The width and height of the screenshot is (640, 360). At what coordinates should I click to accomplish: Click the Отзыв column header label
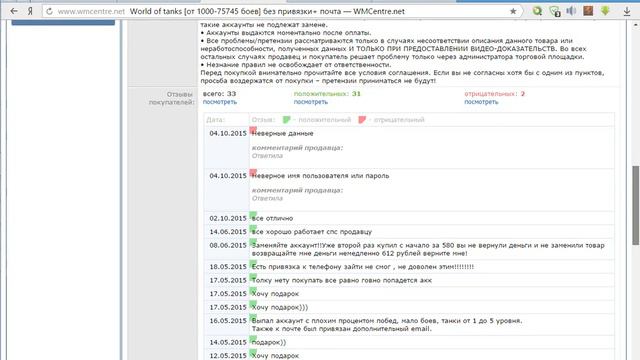(263, 120)
